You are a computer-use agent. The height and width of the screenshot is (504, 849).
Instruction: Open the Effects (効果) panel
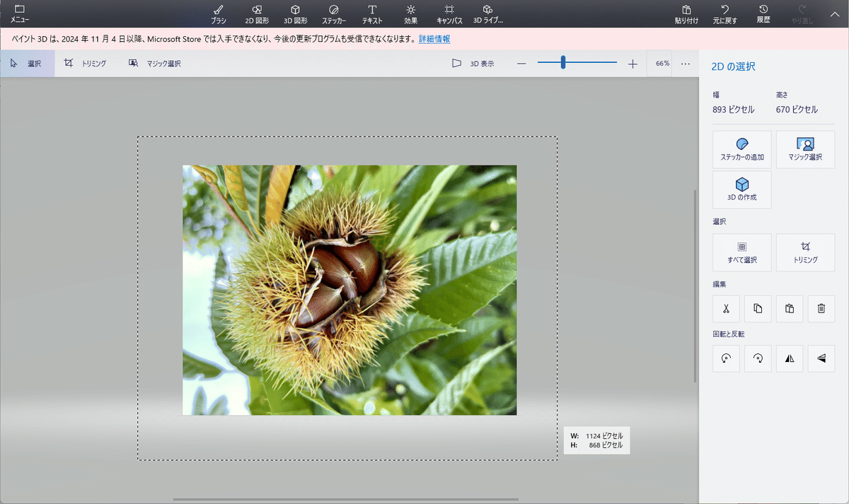[x=410, y=13]
